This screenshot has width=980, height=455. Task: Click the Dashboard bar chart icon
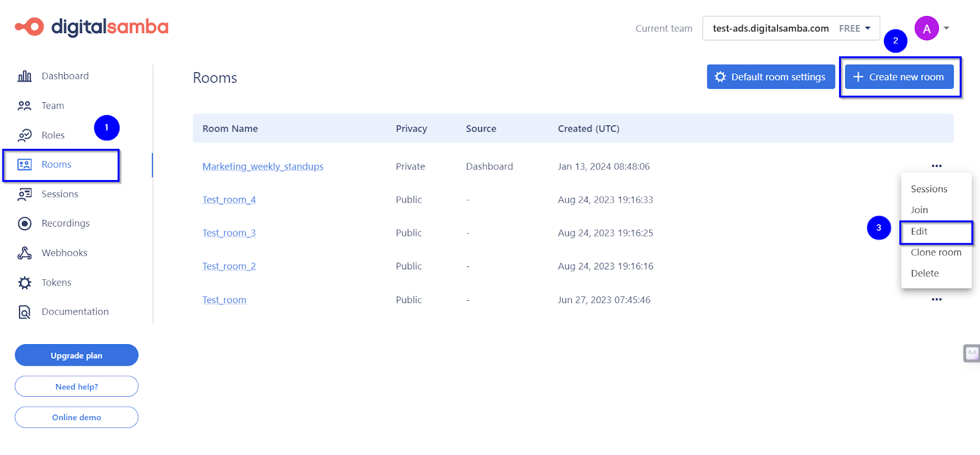tap(24, 76)
